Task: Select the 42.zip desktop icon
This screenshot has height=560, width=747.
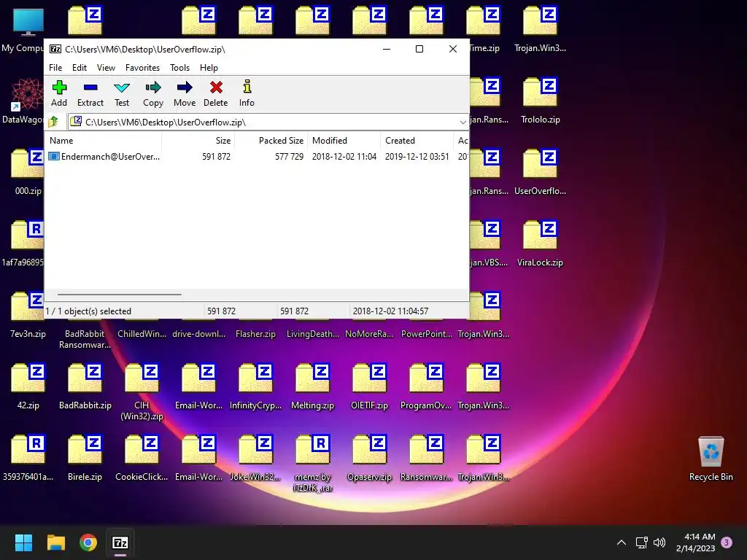Action: pyautogui.click(x=28, y=386)
